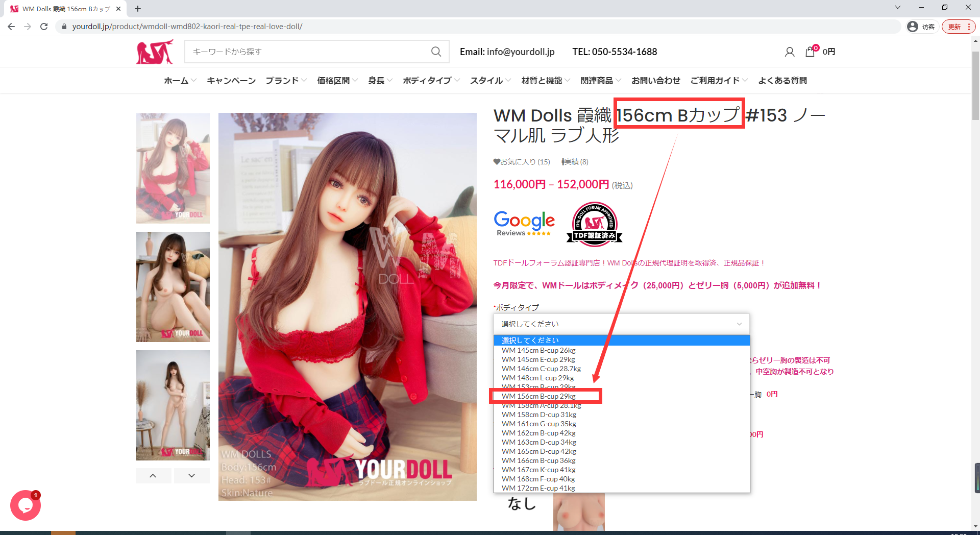Expand the 材質と機能 menu

point(546,81)
